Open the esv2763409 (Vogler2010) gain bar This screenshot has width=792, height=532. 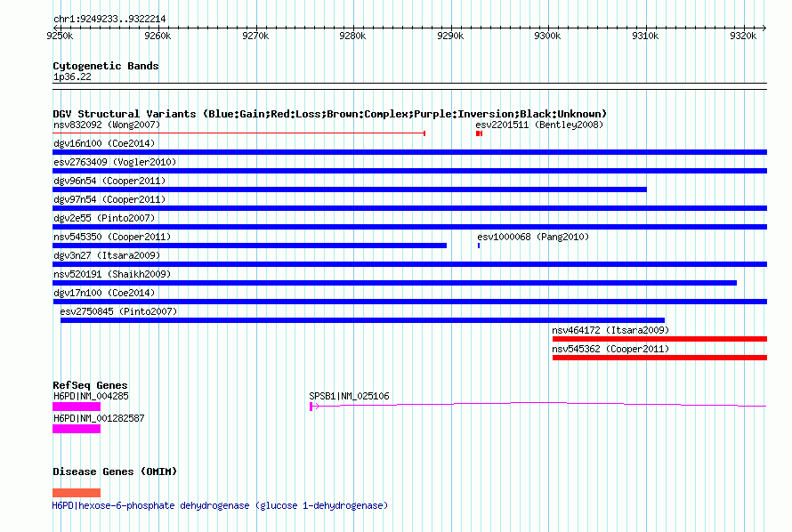(x=409, y=171)
